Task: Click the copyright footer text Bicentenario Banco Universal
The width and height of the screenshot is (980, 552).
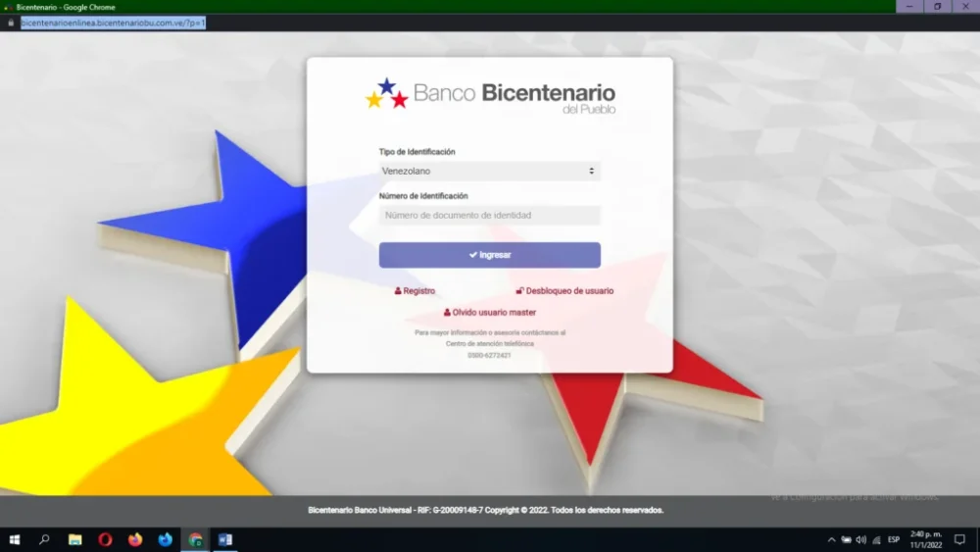Action: (486, 510)
